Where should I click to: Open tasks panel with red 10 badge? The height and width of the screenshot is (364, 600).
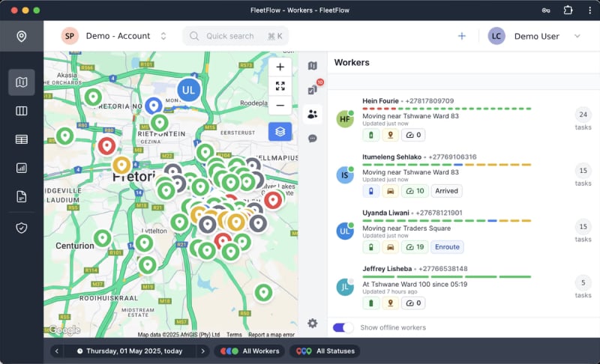[313, 90]
